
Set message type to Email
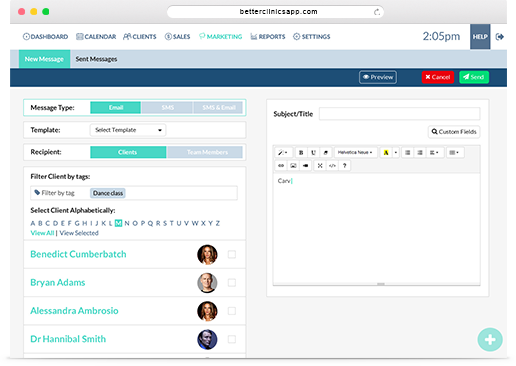pos(116,107)
